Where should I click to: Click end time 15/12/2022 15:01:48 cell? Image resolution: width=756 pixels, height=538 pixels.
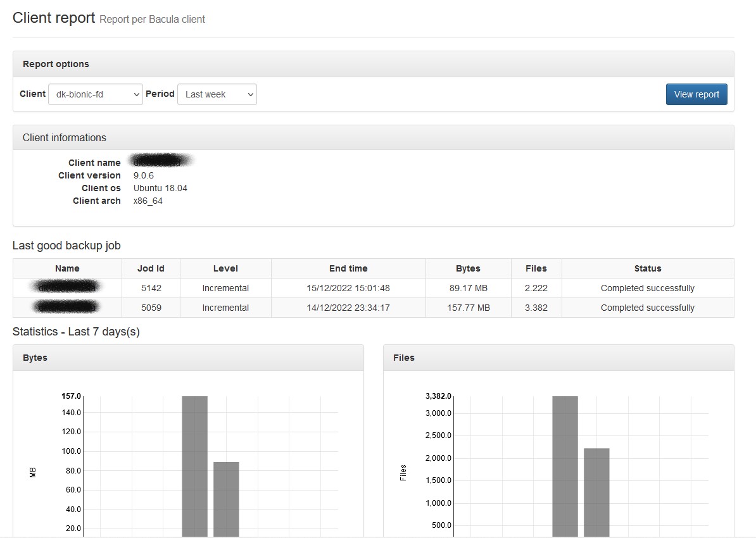pyautogui.click(x=348, y=288)
